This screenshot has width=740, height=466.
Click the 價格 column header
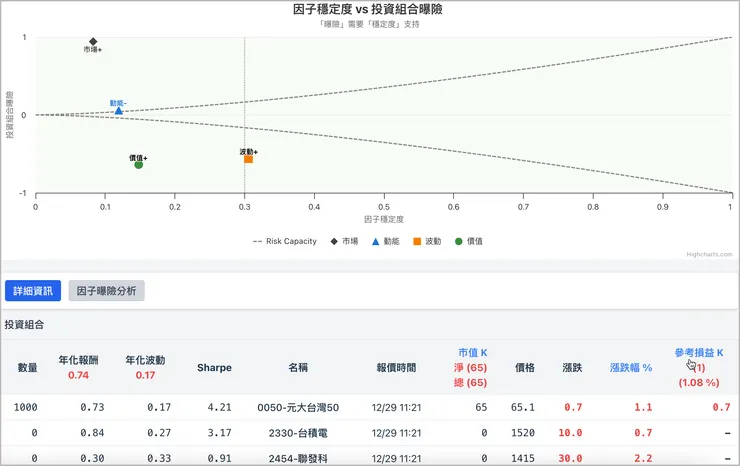pyautogui.click(x=525, y=367)
